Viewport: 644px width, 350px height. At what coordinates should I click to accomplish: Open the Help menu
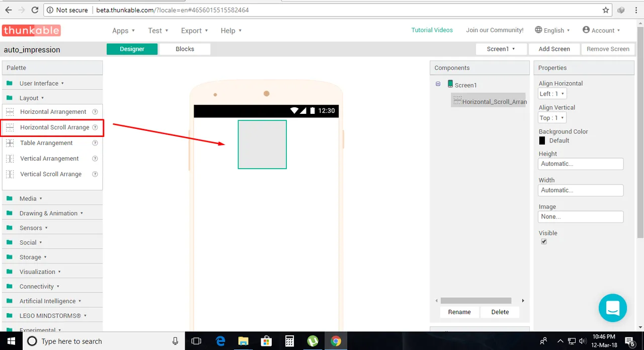231,30
